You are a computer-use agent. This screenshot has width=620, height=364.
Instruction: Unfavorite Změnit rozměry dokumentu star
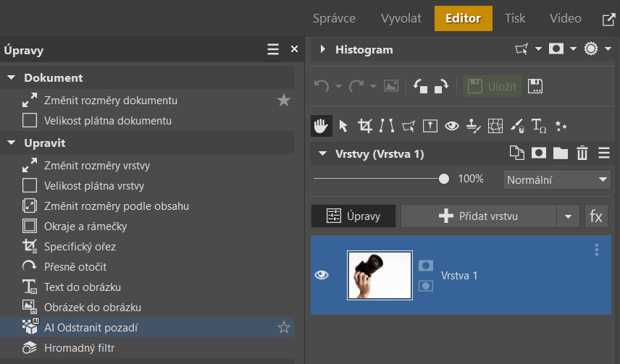point(283,100)
